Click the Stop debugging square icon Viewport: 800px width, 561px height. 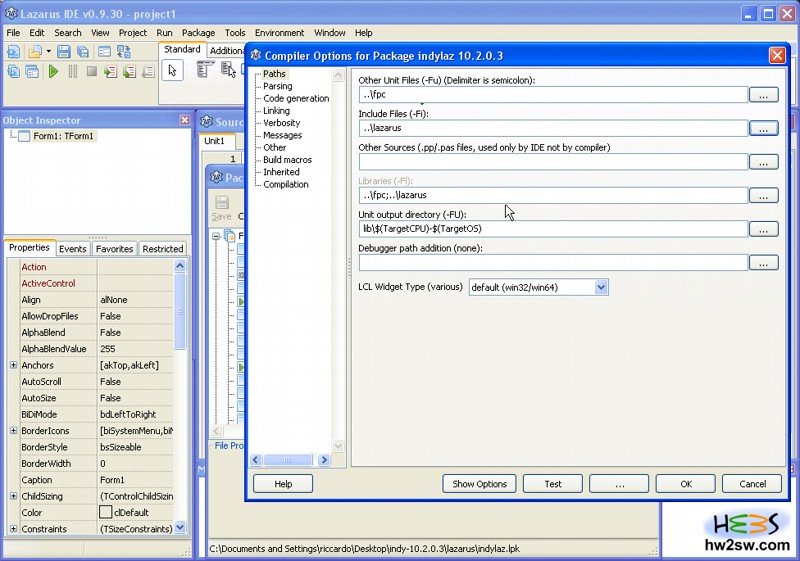[x=92, y=71]
